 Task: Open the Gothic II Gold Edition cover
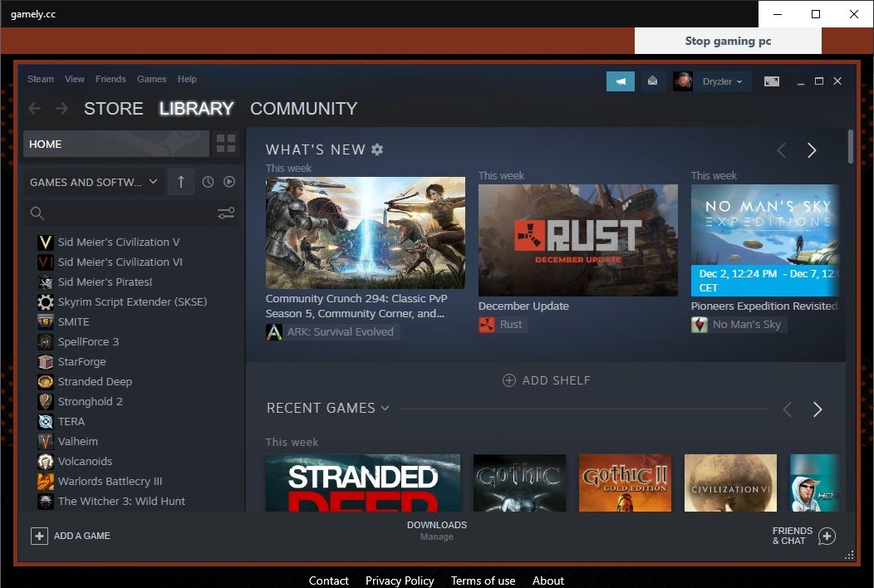625,483
